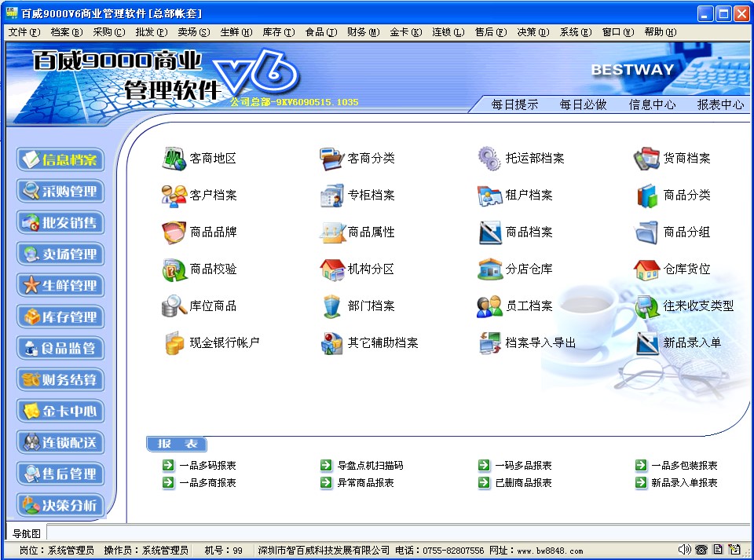
Task: Select 采购管理 sidebar button
Action: pyautogui.click(x=60, y=191)
